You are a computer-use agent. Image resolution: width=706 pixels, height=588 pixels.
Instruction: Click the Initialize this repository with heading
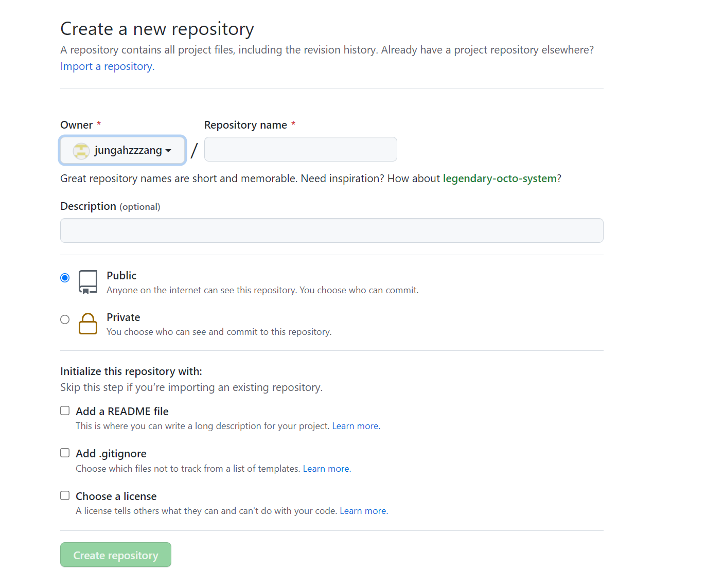pyautogui.click(x=131, y=371)
